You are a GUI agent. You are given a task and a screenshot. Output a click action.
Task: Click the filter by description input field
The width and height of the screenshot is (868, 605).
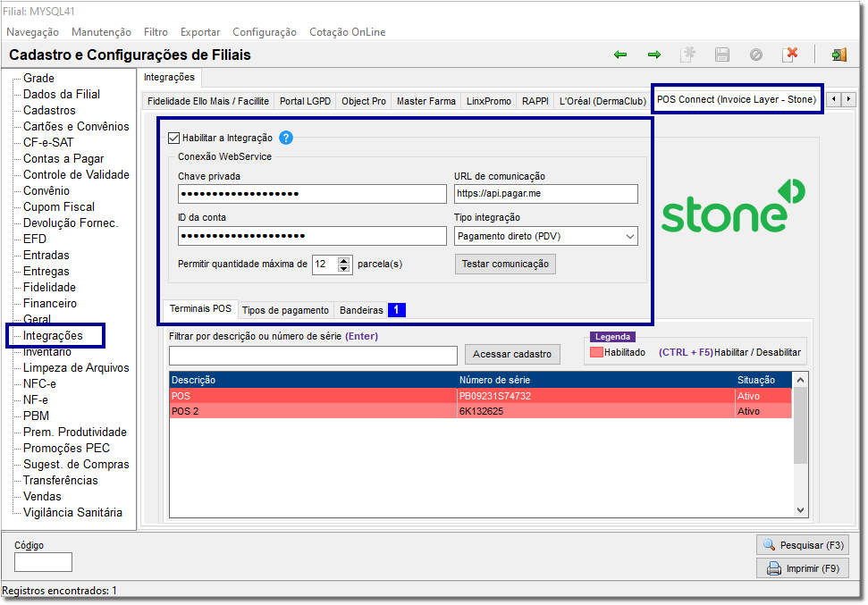[314, 356]
